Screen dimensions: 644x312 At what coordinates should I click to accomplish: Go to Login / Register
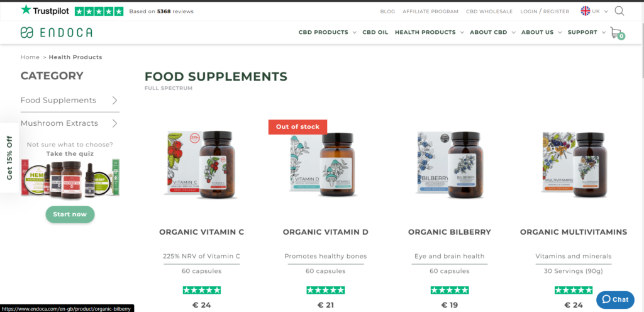click(x=545, y=11)
